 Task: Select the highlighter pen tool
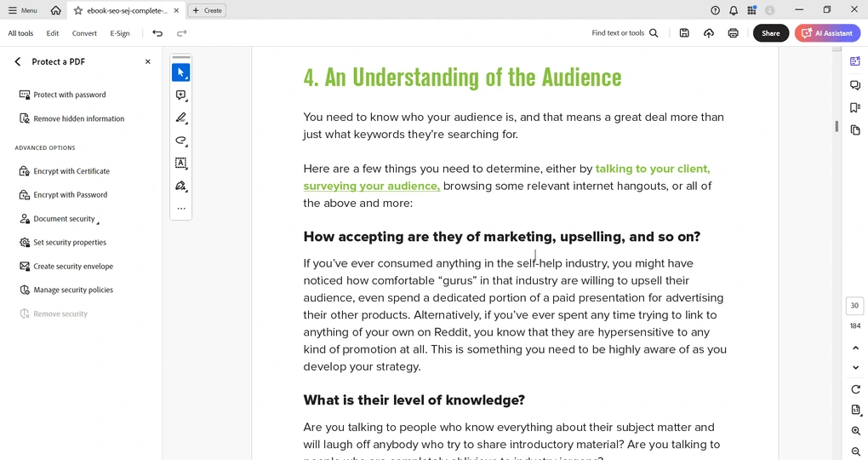click(x=180, y=118)
